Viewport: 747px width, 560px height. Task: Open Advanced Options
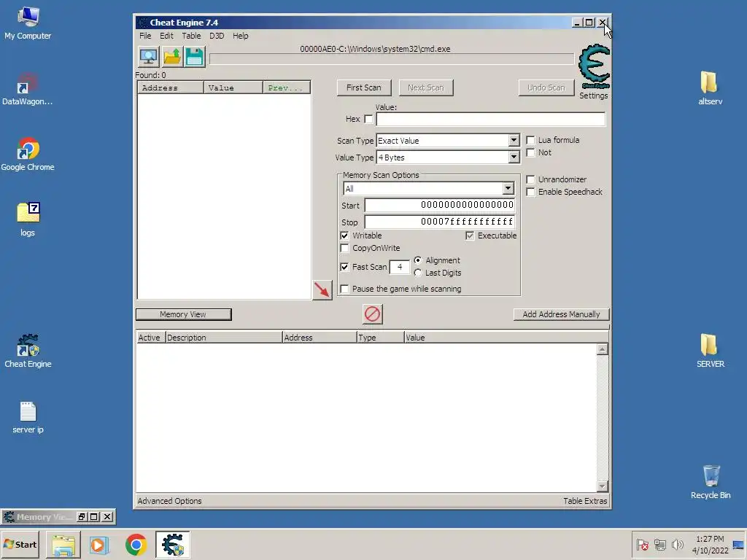click(x=169, y=501)
